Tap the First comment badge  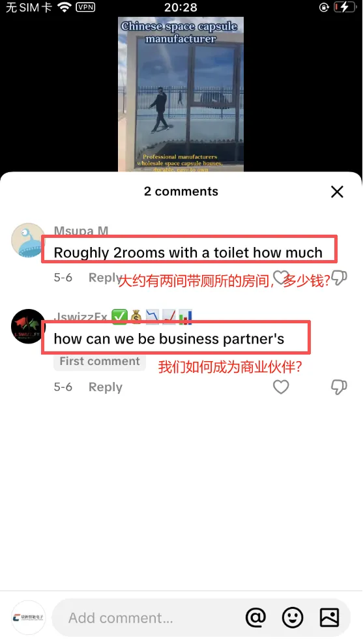pos(100,361)
